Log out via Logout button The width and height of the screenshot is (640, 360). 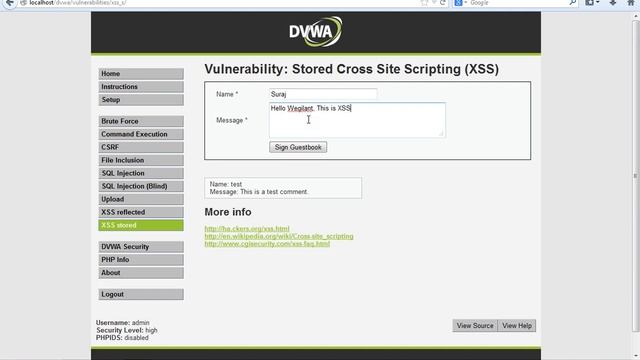[x=141, y=294]
